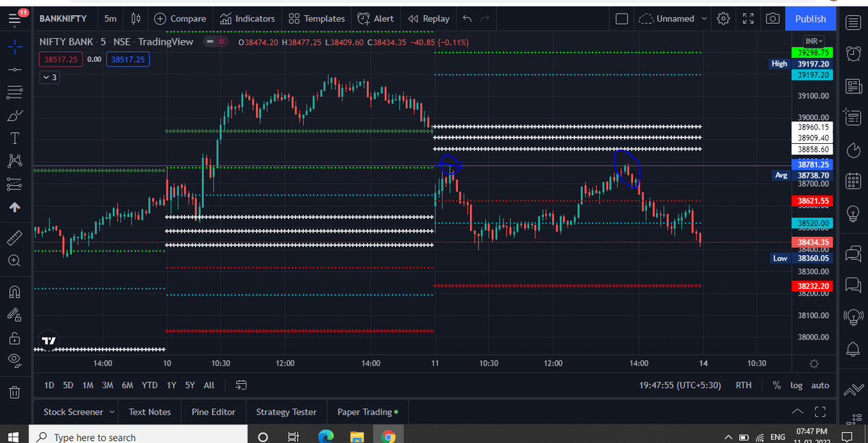Expand the 3 indicators legend

tap(49, 77)
